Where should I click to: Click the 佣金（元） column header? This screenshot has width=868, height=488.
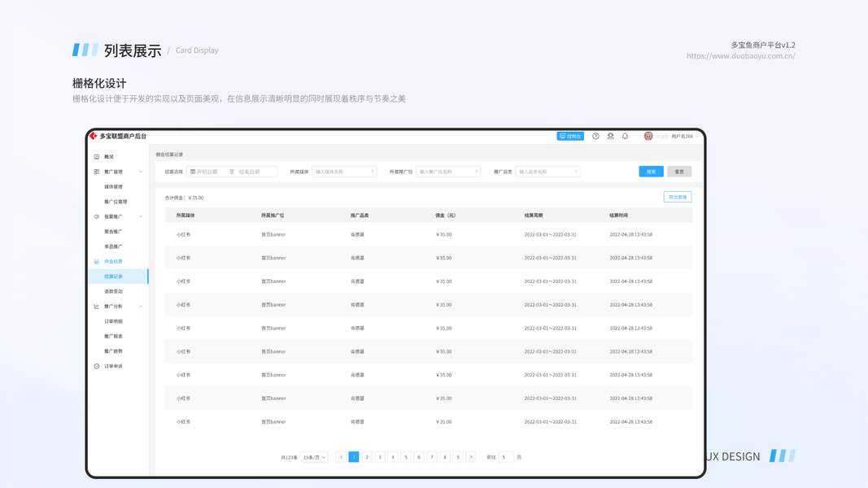tap(446, 216)
